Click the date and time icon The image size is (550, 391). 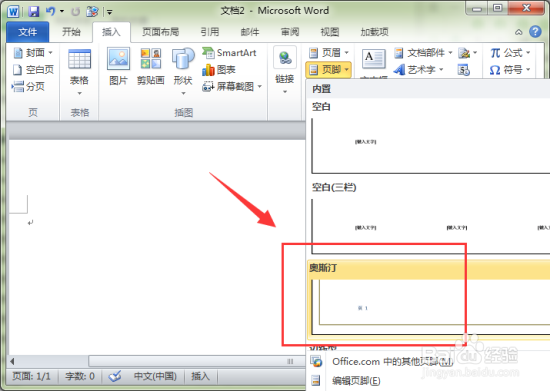(464, 70)
